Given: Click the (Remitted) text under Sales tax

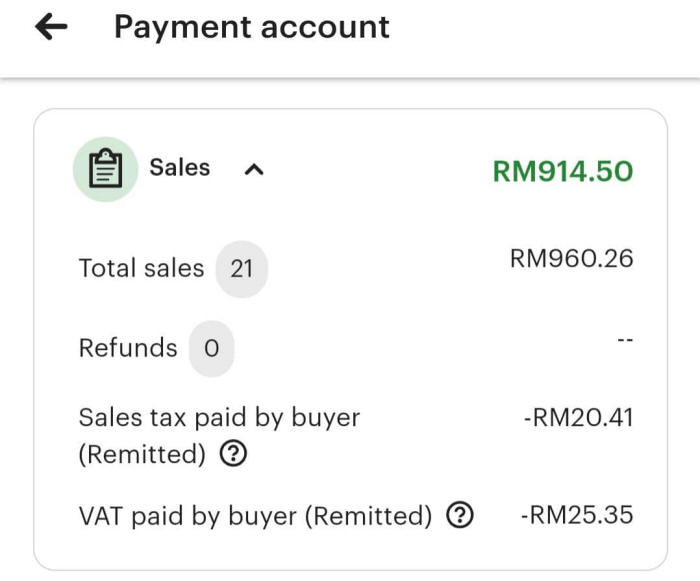Looking at the screenshot, I should [142, 455].
